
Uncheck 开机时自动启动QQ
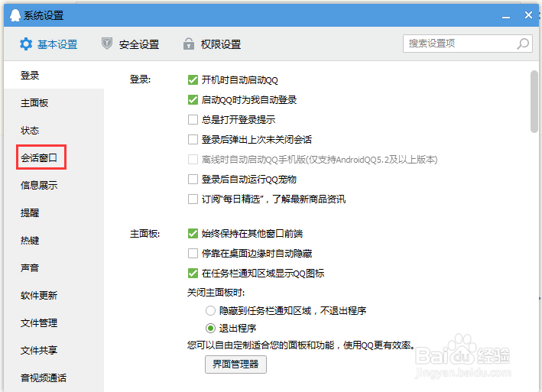tap(193, 79)
